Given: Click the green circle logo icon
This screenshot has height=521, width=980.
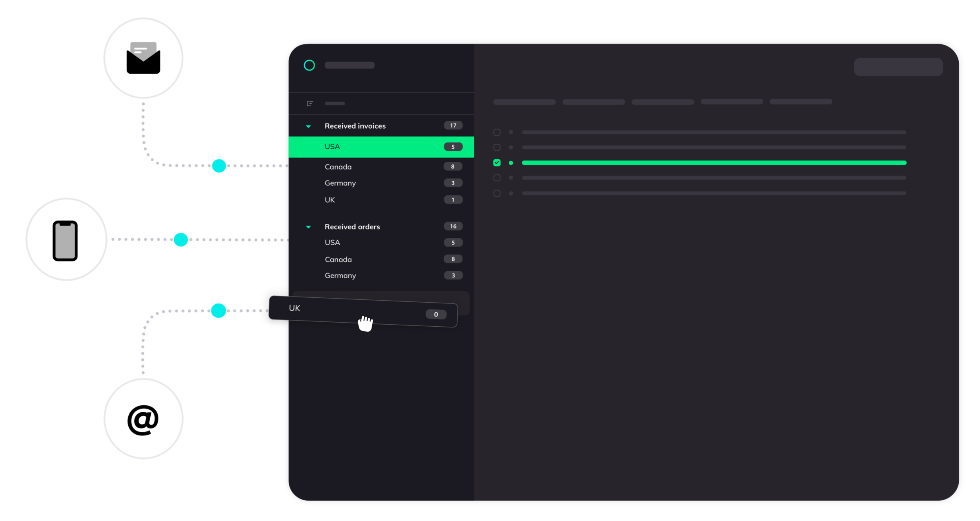Looking at the screenshot, I should pos(309,65).
